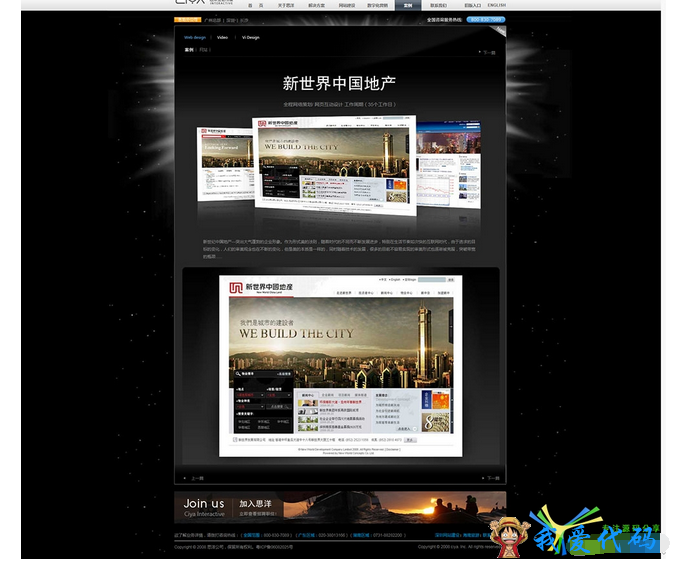
Task: Open the 联系我们 navigation item
Action: [x=438, y=5]
